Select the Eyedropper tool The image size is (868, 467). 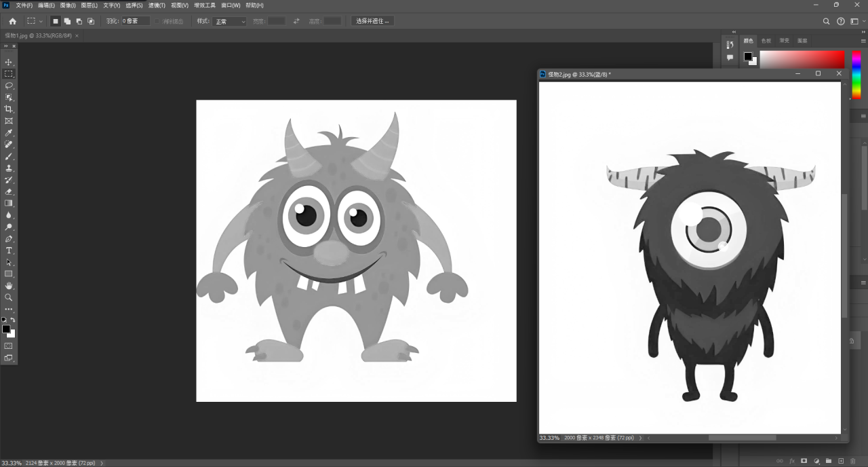click(9, 133)
